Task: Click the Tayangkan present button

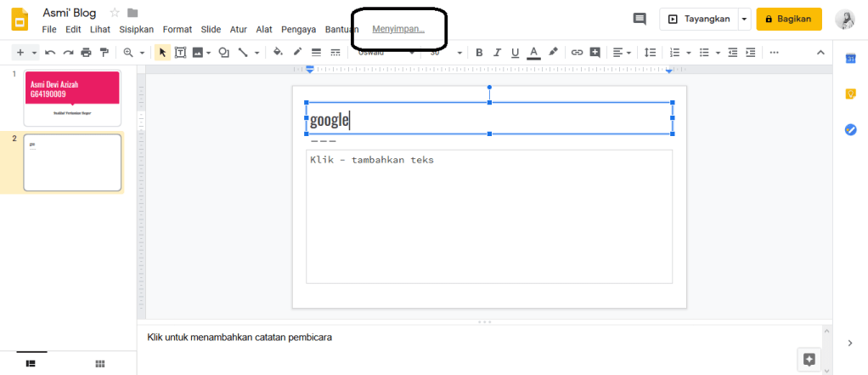Action: (698, 19)
